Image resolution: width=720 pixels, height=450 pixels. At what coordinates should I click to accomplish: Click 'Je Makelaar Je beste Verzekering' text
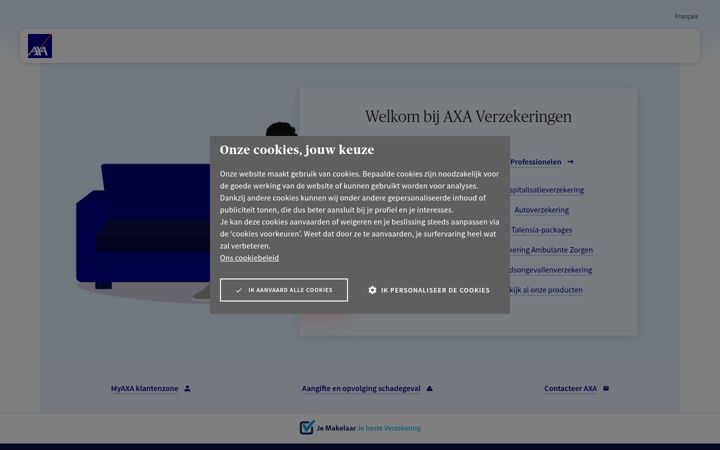click(x=368, y=428)
